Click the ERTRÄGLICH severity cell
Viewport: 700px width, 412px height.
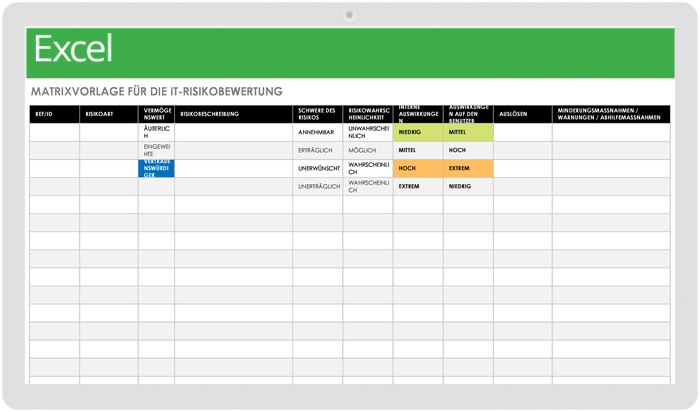point(317,150)
